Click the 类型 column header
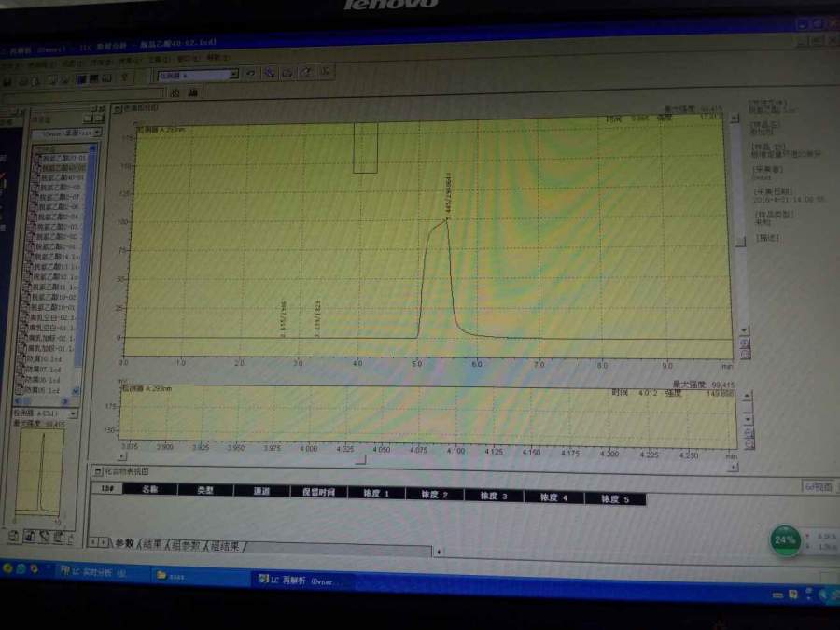Image resolution: width=840 pixels, height=630 pixels. (205, 490)
